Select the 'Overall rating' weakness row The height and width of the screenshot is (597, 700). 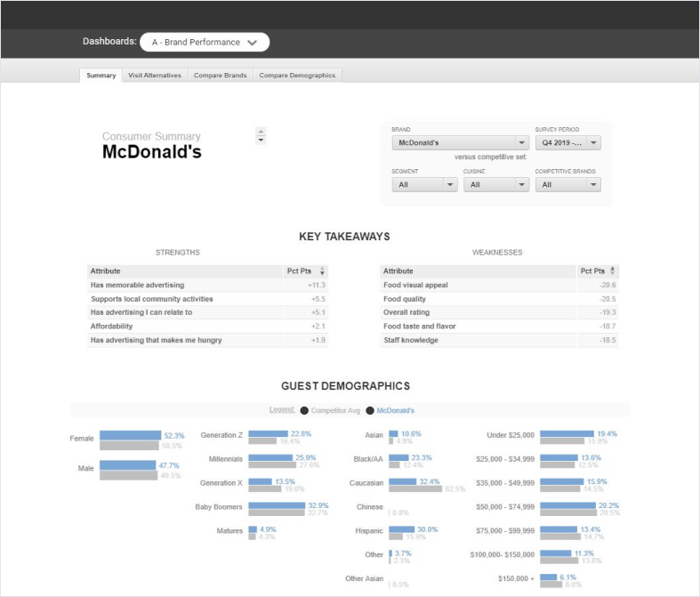tap(499, 312)
